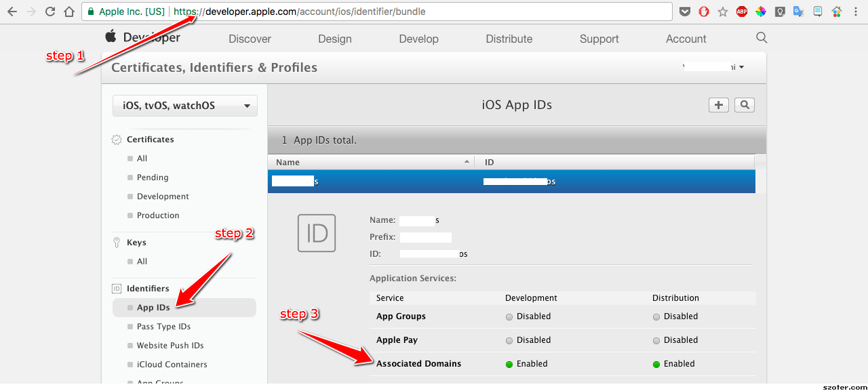Show Pending certificates
The width and height of the screenshot is (868, 391).
coord(153,178)
